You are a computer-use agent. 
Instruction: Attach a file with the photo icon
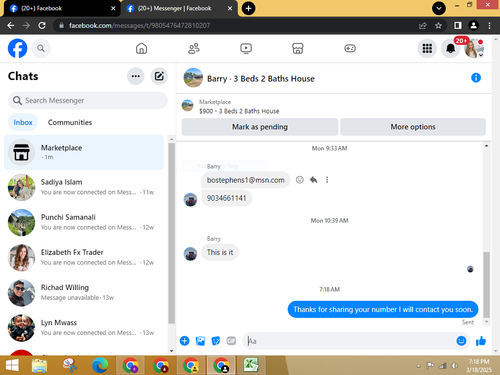click(200, 341)
